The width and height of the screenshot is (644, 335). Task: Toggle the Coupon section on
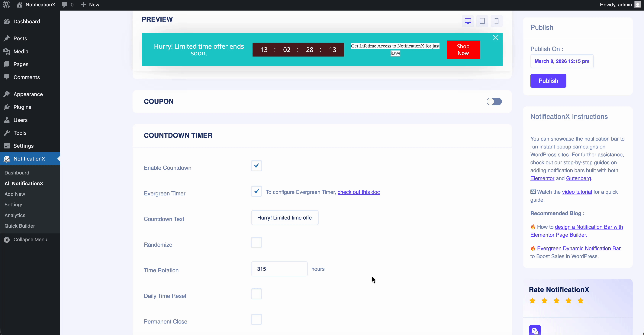tap(494, 101)
